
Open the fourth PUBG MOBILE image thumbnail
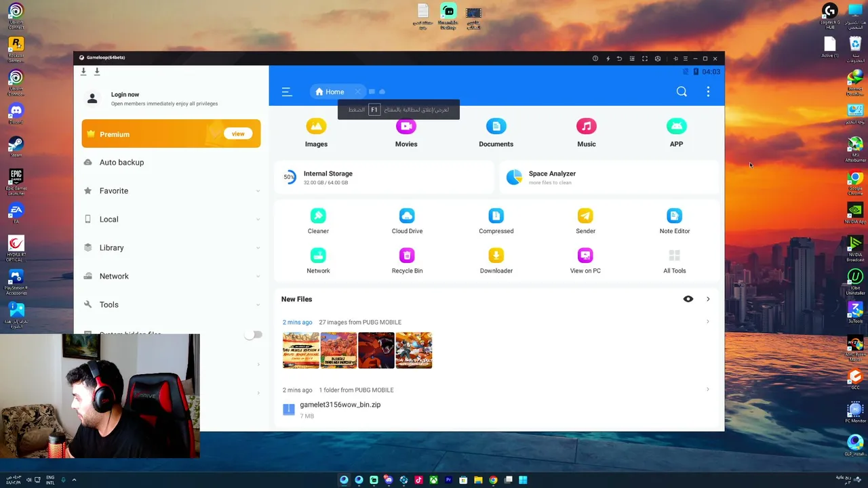[x=414, y=350]
